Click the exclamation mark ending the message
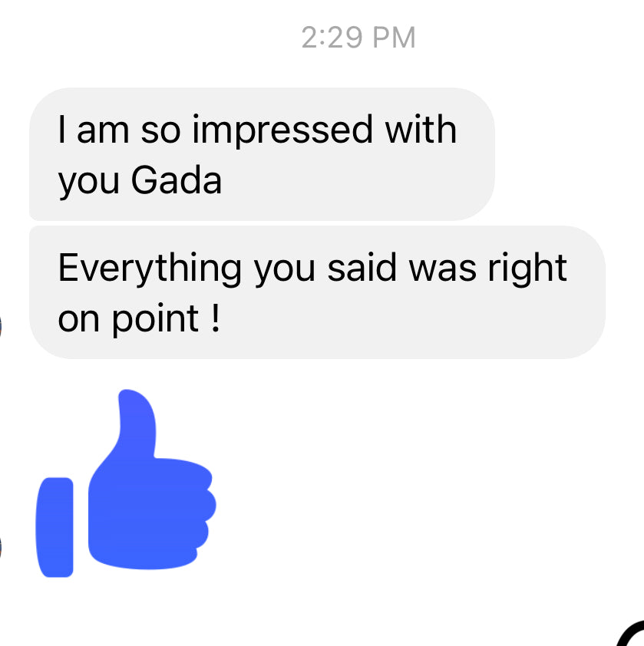Screen dimensions: 644x646 (215, 317)
